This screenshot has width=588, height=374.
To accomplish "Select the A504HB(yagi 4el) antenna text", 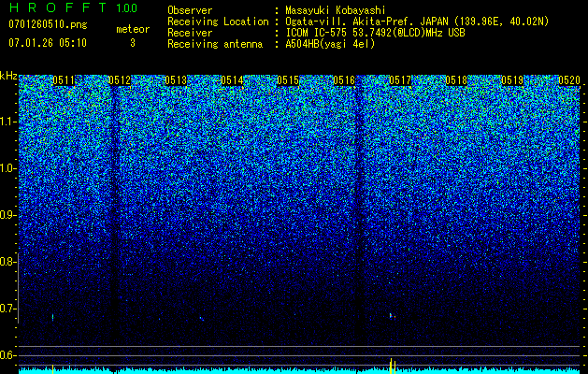I will click(x=330, y=44).
